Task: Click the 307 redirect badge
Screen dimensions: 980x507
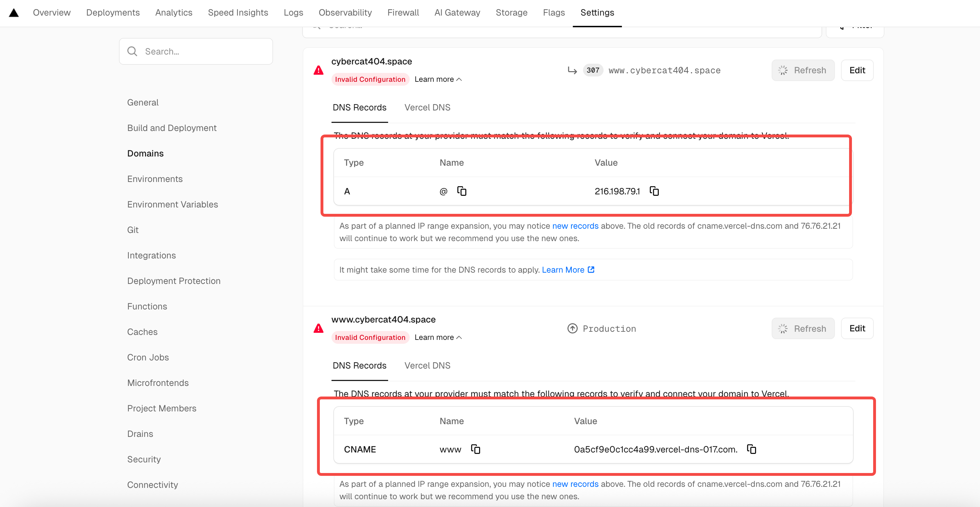Action: 593,70
